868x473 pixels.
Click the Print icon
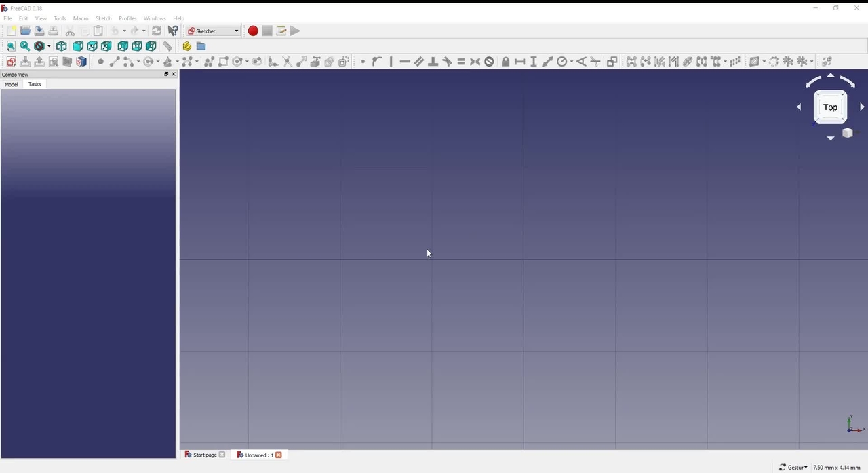point(54,31)
